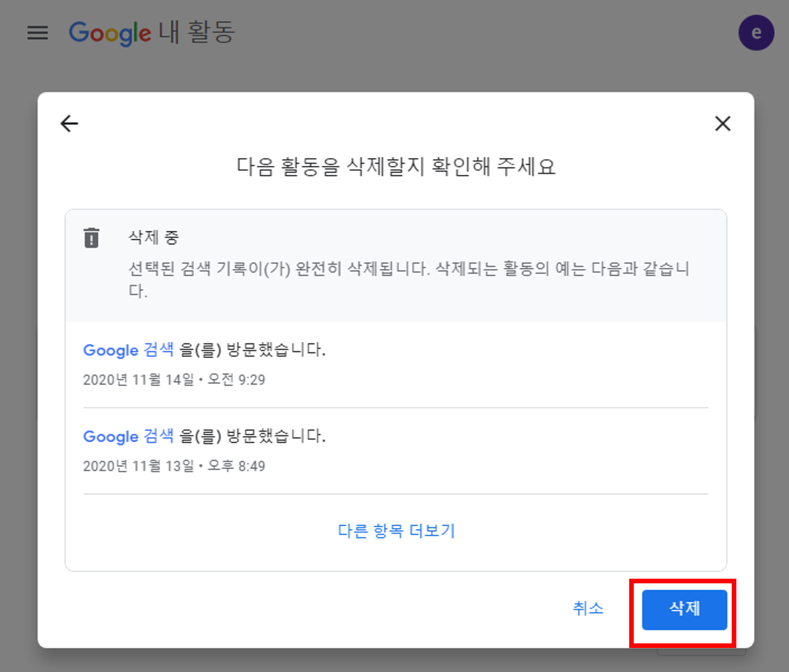This screenshot has width=789, height=672.
Task: Select timestamp 2020년 11월 14일 오전 9:29
Action: click(x=174, y=380)
